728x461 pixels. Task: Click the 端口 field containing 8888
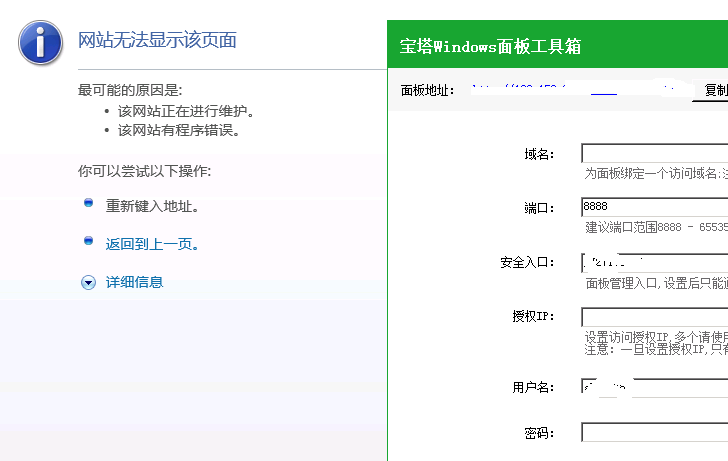point(655,207)
